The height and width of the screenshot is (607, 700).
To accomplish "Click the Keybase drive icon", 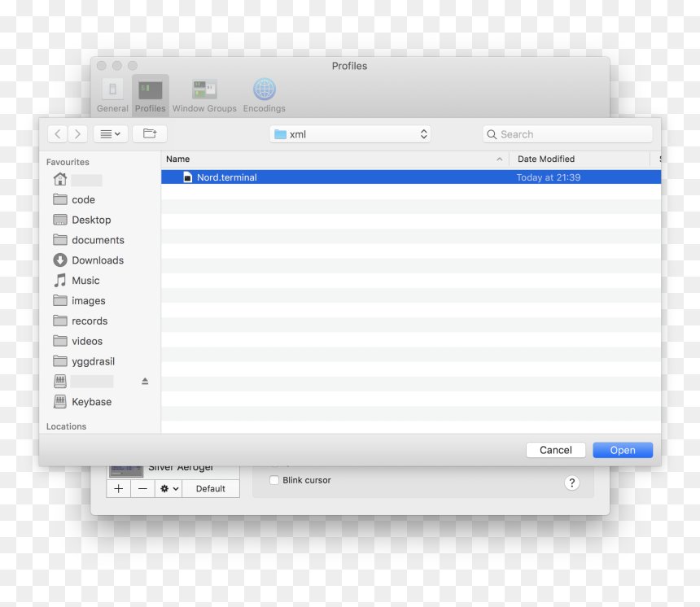I will coord(60,402).
